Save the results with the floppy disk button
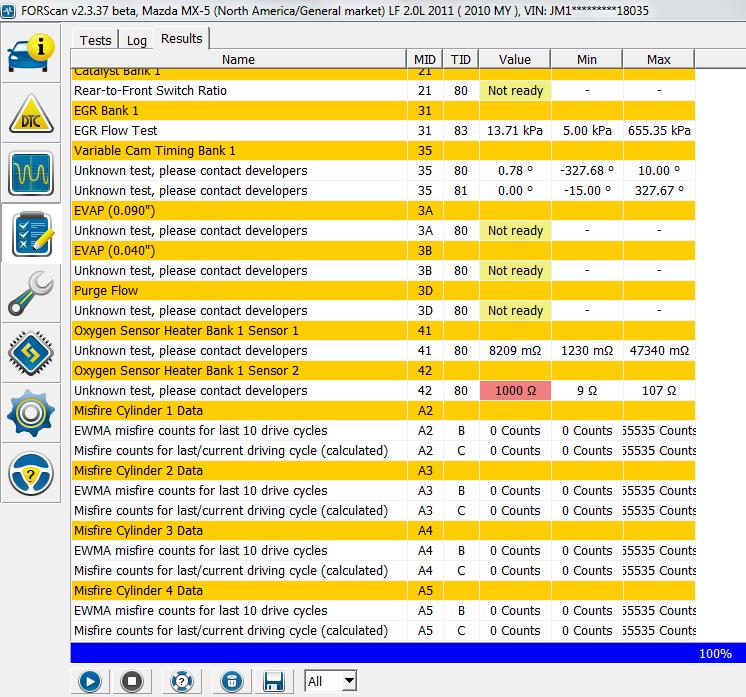746x697 pixels. [274, 681]
